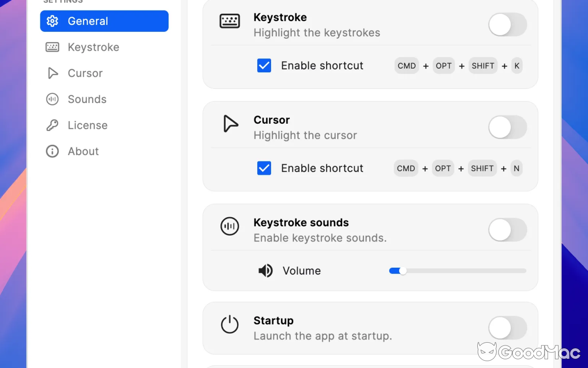Click the keyboard icon in the Keystroke section
Image resolution: width=588 pixels, height=368 pixels.
[230, 21]
